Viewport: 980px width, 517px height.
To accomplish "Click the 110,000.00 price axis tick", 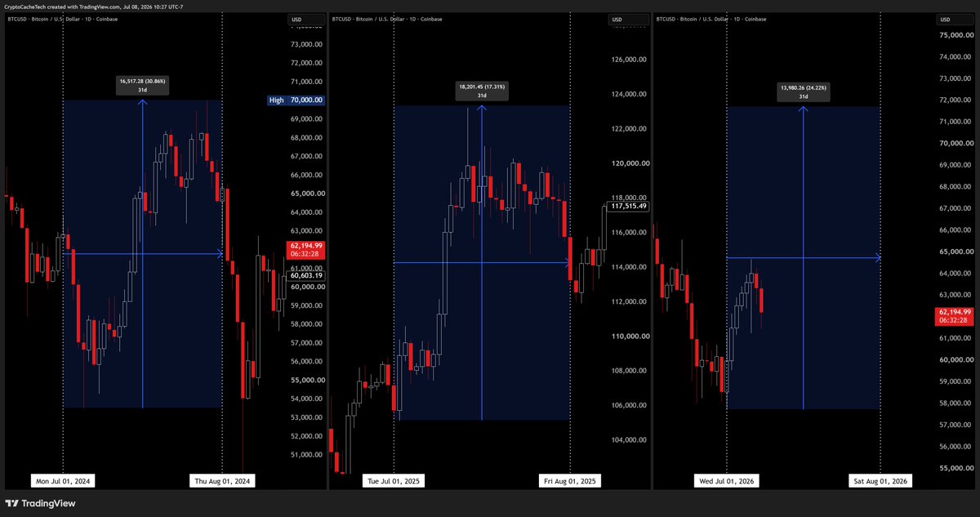I will coord(629,336).
